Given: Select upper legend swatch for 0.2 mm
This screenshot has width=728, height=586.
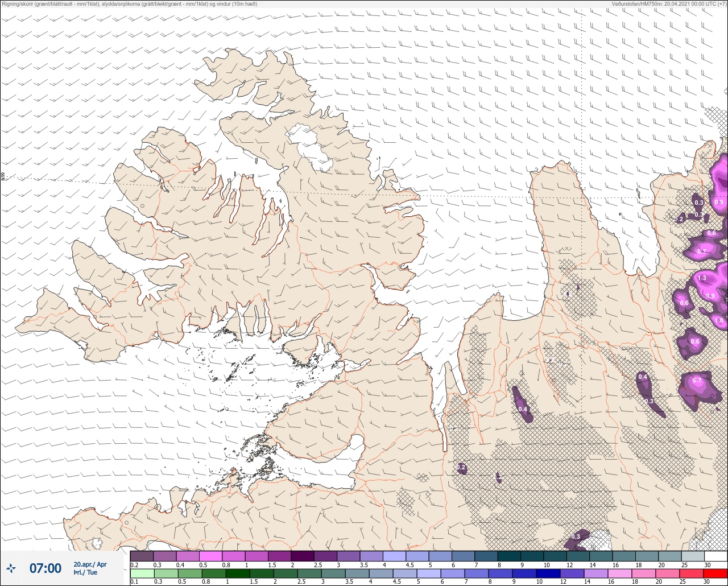Looking at the screenshot, I should tap(142, 556).
